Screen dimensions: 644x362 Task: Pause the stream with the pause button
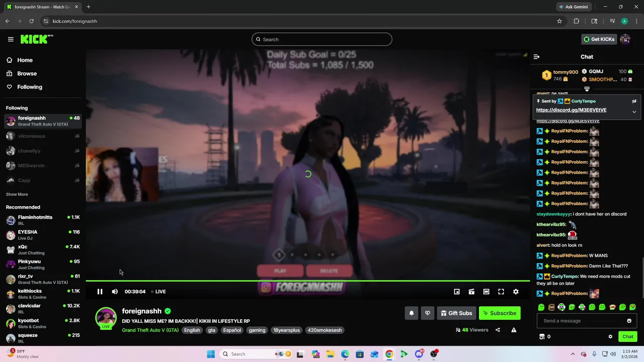[x=100, y=292]
